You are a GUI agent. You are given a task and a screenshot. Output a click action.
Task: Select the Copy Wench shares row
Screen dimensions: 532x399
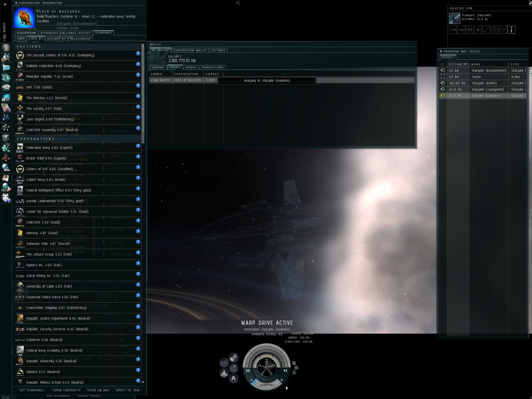point(282,80)
